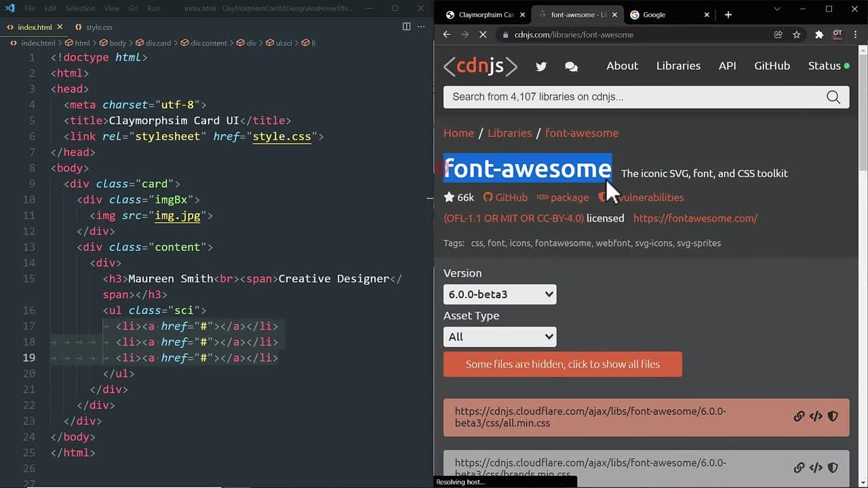Go to Home in breadcrumb

[x=458, y=133]
